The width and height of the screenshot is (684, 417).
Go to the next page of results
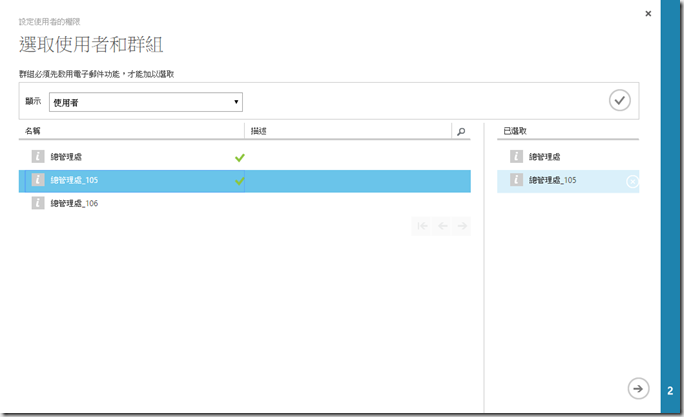(x=461, y=226)
